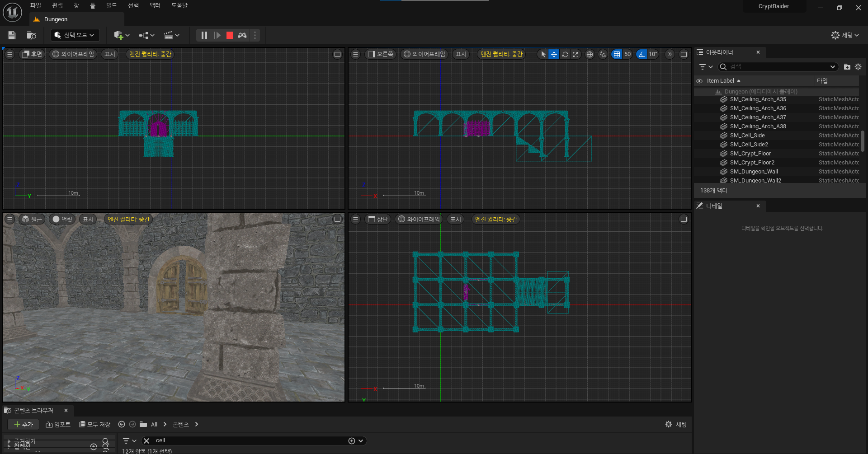Click 와이어프레임 view mode in 오른쪽 viewport
This screenshot has height=454, width=868.
(x=424, y=54)
